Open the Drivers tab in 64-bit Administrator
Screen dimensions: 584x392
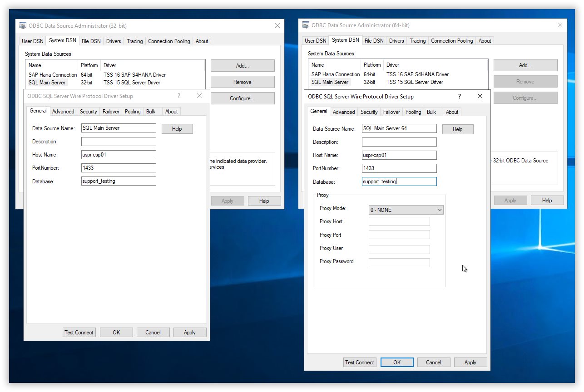pyautogui.click(x=396, y=40)
